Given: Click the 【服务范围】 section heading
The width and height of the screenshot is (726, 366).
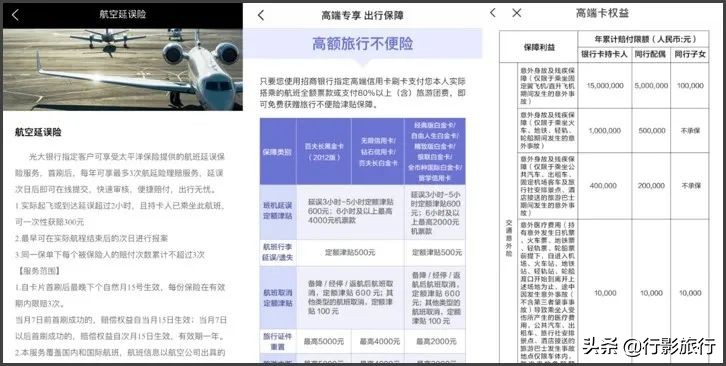Looking at the screenshot, I should click(x=37, y=271).
